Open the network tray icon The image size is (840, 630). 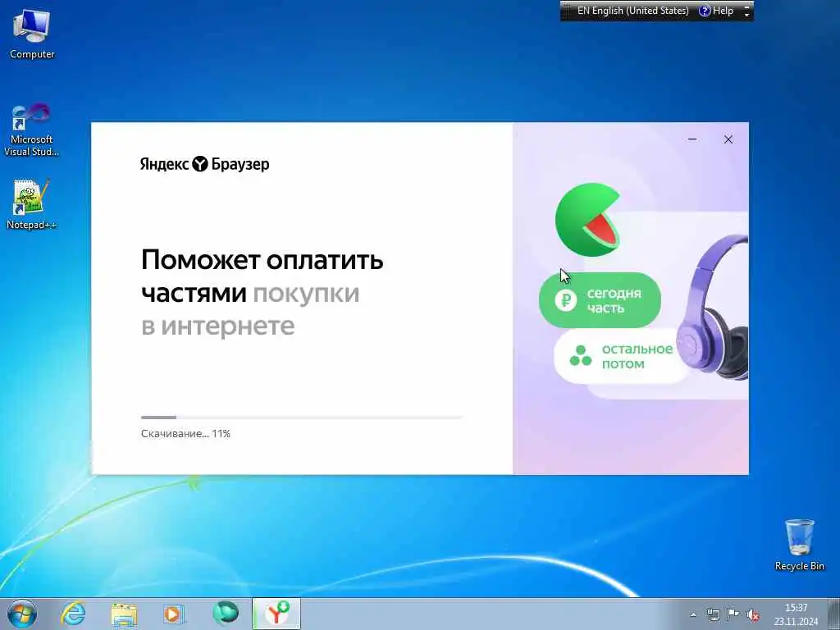pos(713,615)
